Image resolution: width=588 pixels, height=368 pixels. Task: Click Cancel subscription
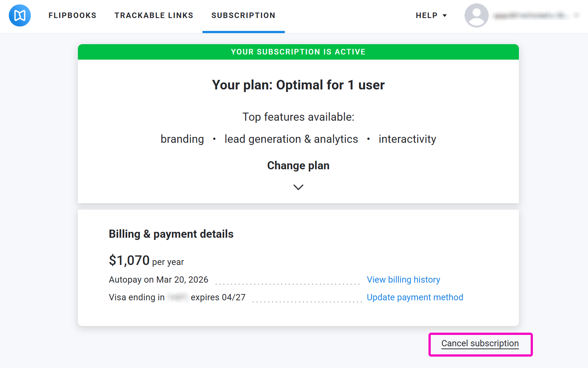[480, 343]
